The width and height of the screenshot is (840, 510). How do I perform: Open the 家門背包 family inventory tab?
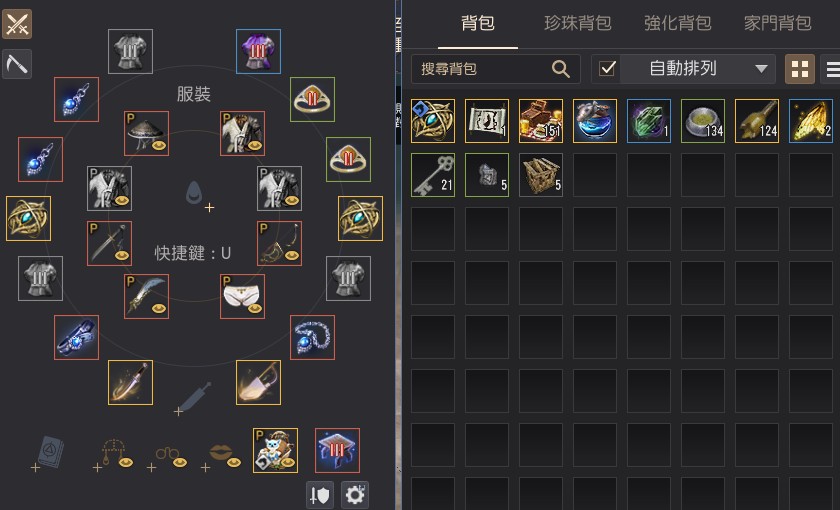[777, 23]
